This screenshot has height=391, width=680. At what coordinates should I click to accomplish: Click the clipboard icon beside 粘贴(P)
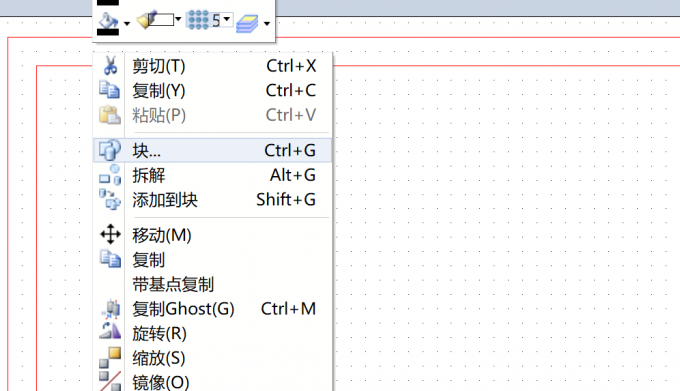(110, 115)
